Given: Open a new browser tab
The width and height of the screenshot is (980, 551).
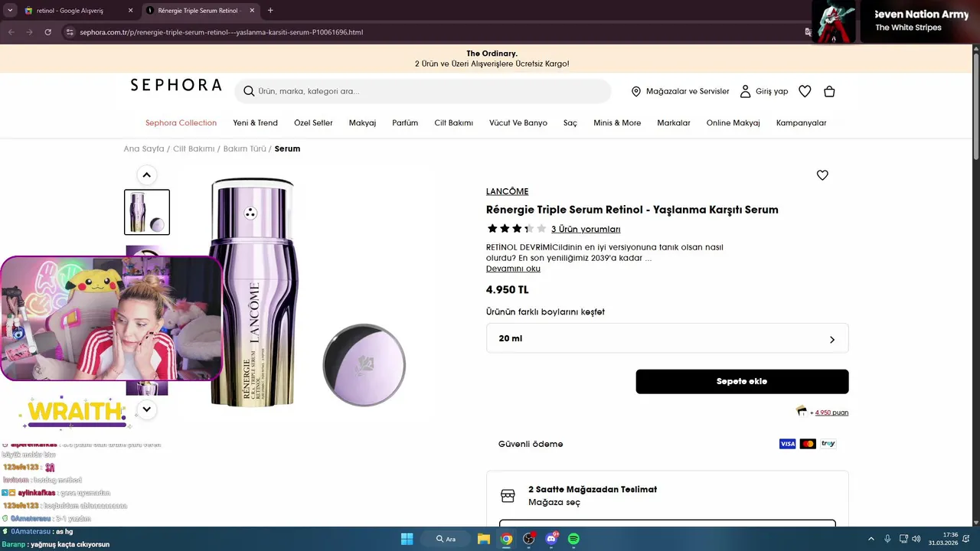Looking at the screenshot, I should click(270, 11).
